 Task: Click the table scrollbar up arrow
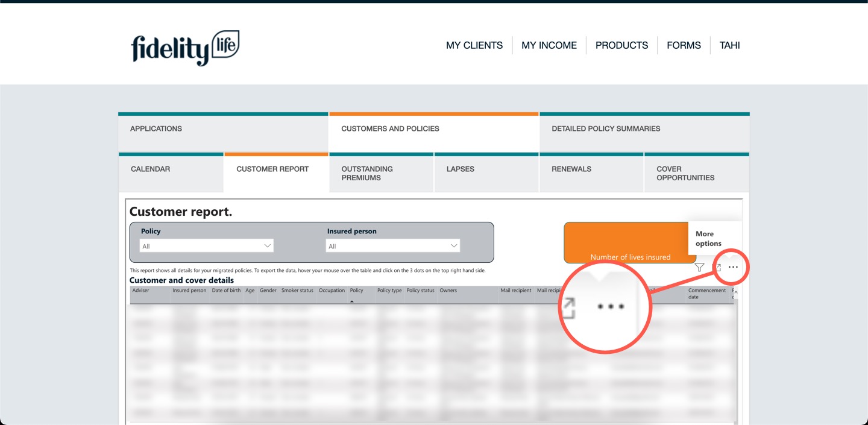[x=735, y=292]
